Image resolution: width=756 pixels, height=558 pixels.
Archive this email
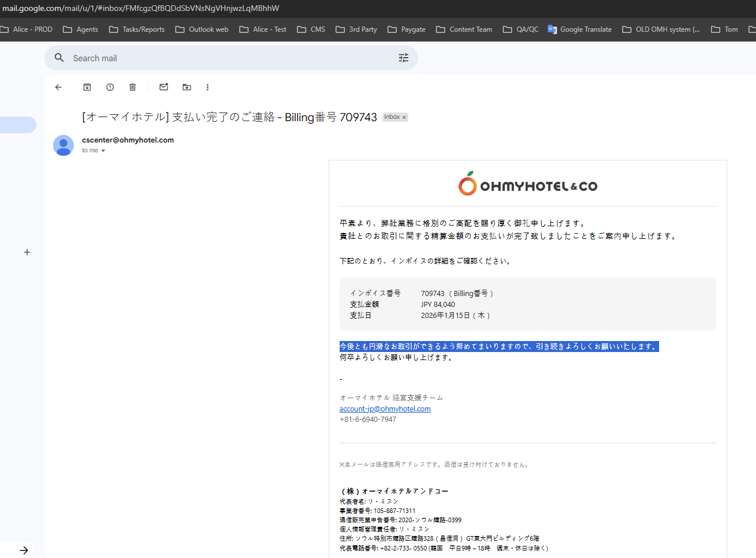click(x=87, y=87)
